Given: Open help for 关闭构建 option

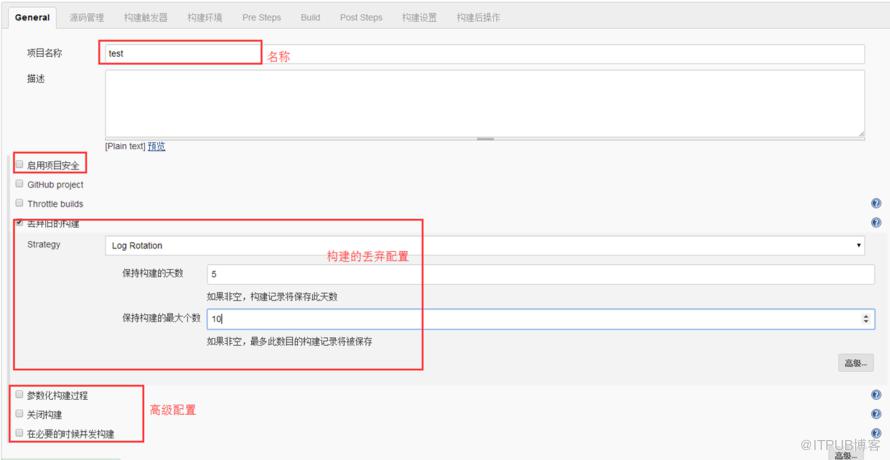Looking at the screenshot, I should click(x=876, y=414).
